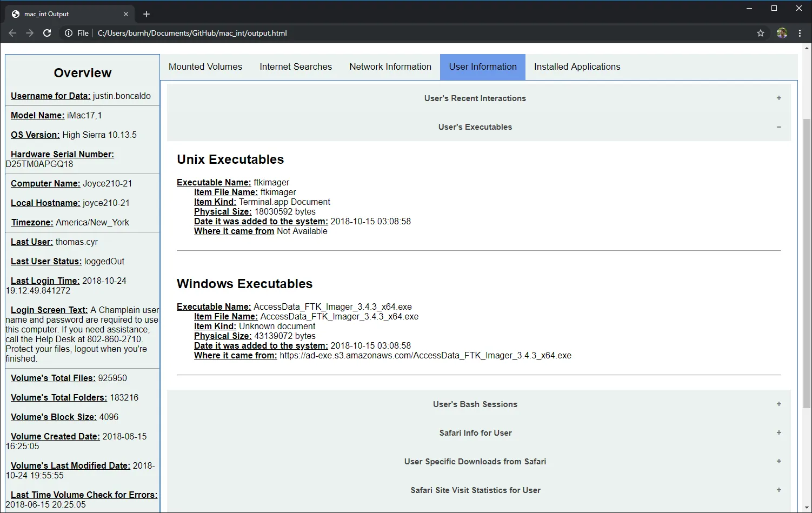Click Computer Name Joyce210-21
This screenshot has width=812, height=513.
coord(107,184)
